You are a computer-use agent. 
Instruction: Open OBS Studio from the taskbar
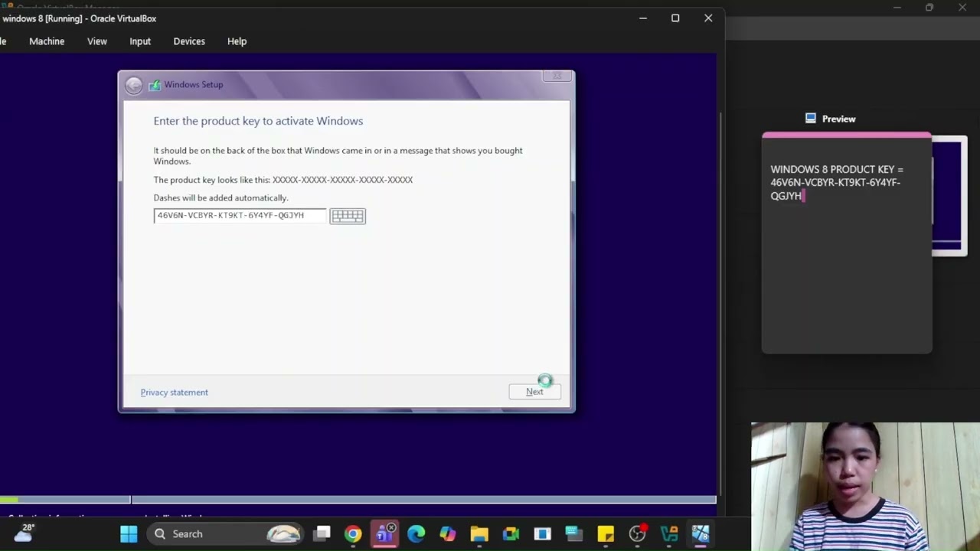point(637,534)
